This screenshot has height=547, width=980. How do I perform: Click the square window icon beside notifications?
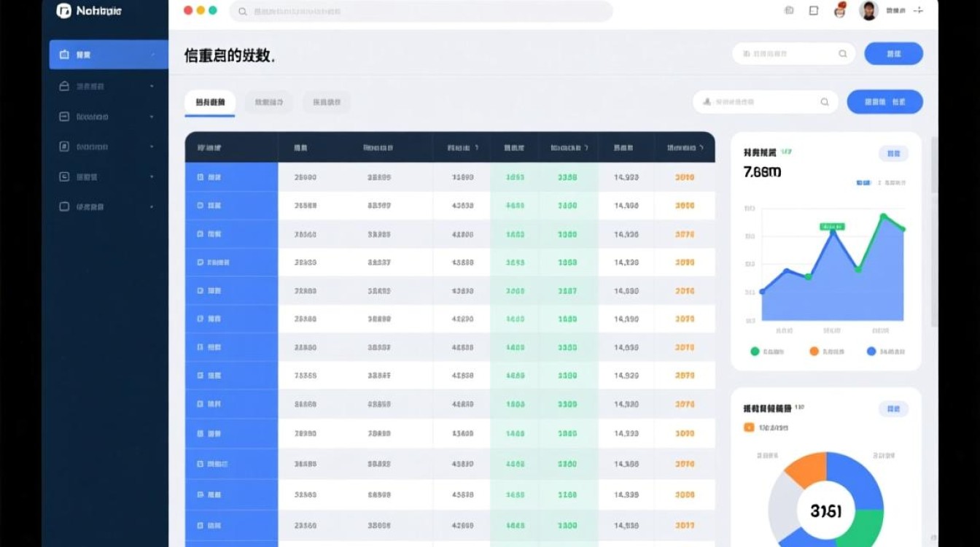pyautogui.click(x=814, y=11)
